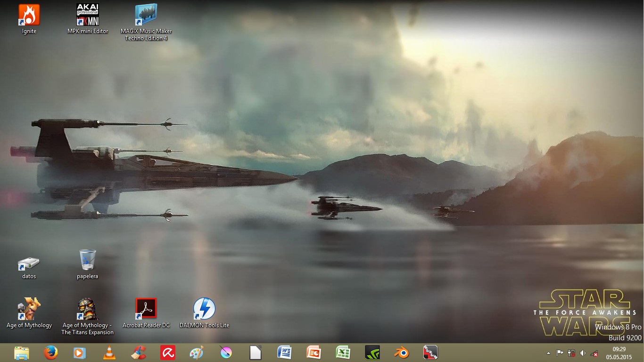This screenshot has width=644, height=362.
Task: Click the volume speaker tray icon
Action: (x=583, y=353)
